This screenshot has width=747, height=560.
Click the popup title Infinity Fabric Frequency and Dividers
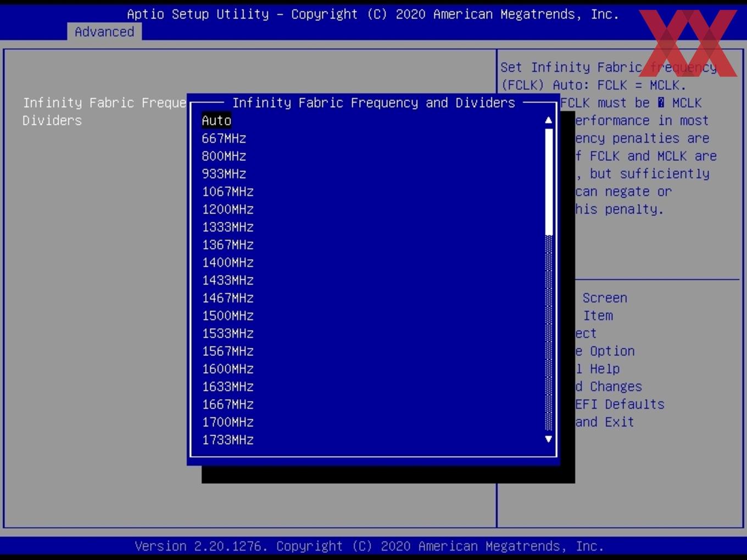[x=374, y=103]
